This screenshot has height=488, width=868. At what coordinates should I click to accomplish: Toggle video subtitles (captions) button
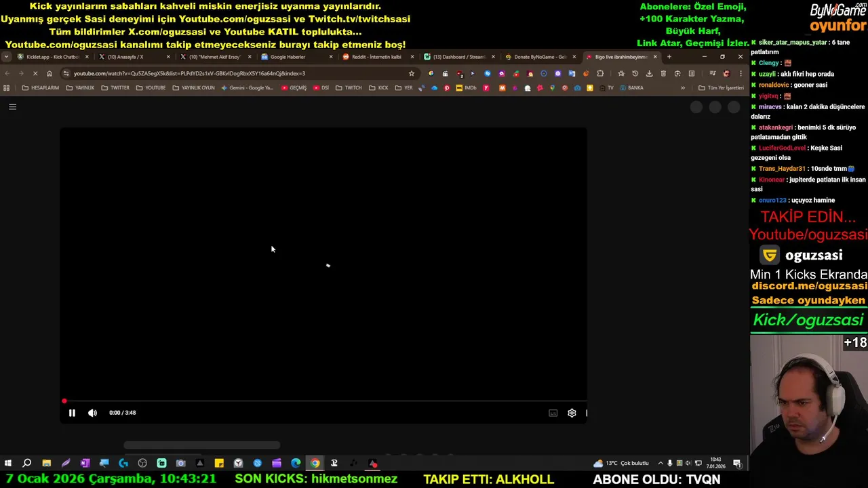553,413
